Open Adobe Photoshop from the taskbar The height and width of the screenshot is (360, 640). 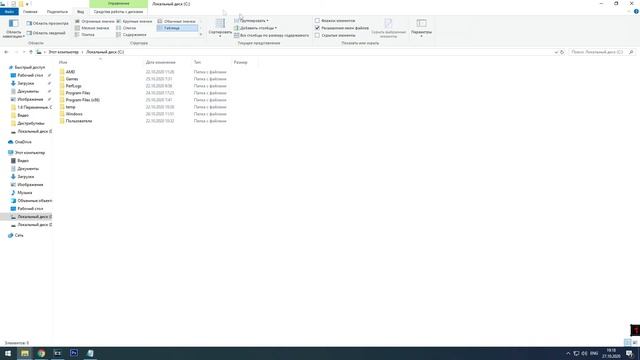point(74,353)
